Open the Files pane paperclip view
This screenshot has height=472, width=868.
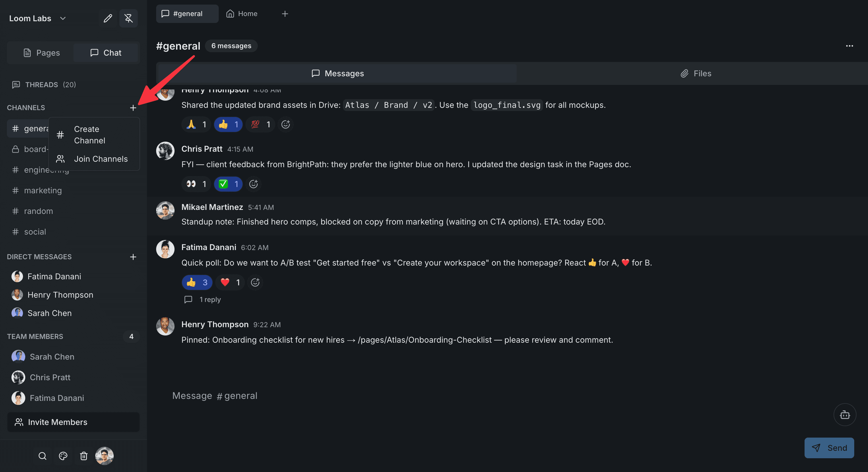point(695,73)
